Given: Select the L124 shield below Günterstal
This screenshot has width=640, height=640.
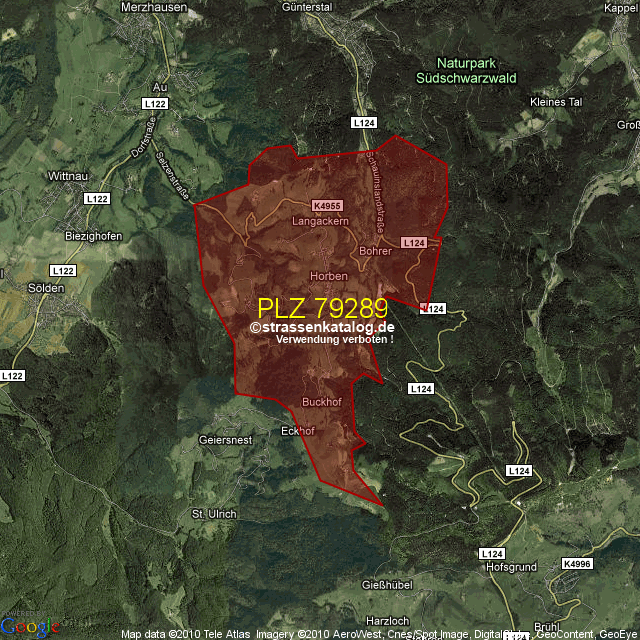Looking at the screenshot, I should tap(364, 122).
